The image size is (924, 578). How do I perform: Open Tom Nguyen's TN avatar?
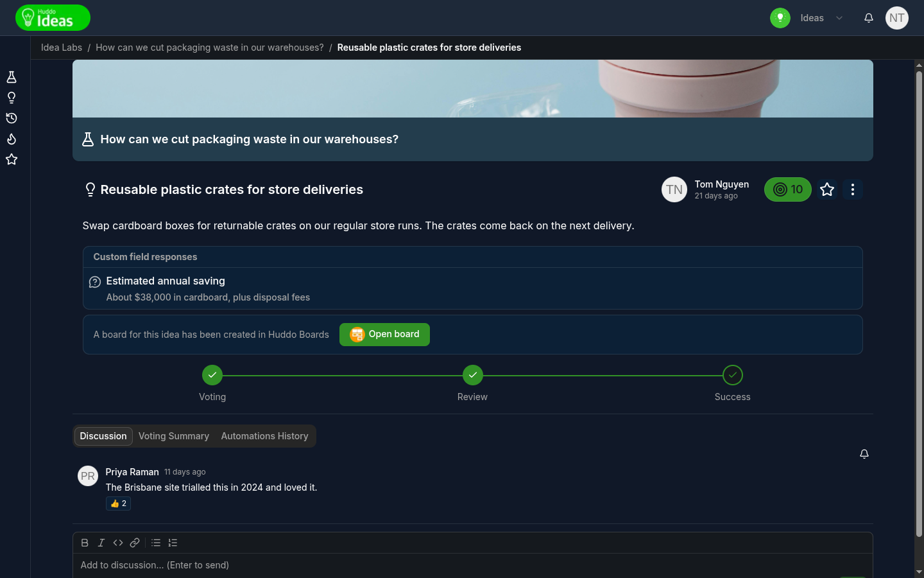pos(674,189)
